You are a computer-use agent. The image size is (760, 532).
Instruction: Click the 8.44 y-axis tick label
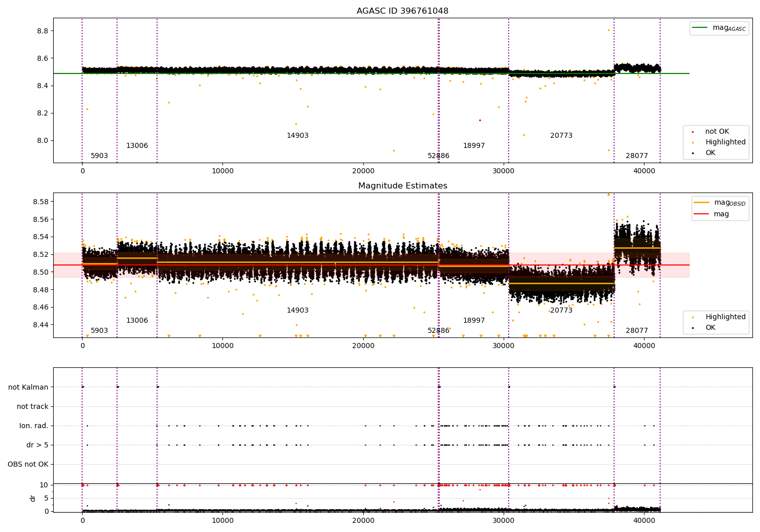(41, 325)
